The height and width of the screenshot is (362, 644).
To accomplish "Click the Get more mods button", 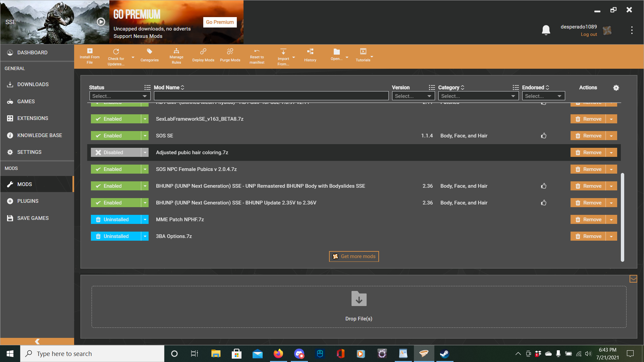I will click(354, 256).
